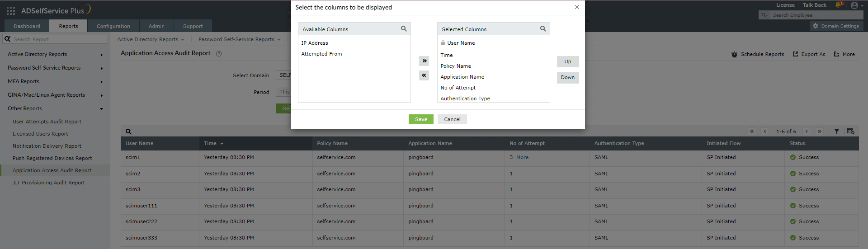Click the Available Columns search icon

tap(404, 29)
